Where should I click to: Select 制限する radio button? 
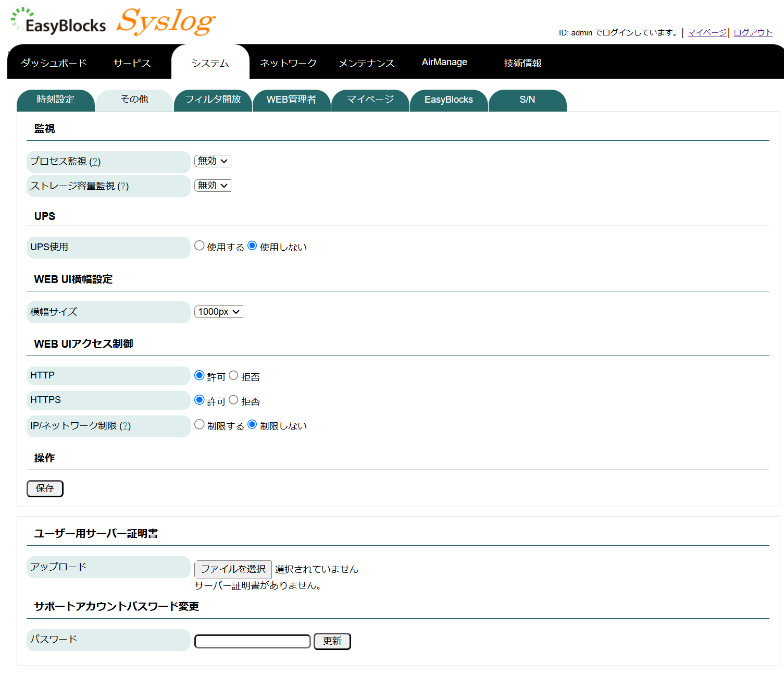200,424
